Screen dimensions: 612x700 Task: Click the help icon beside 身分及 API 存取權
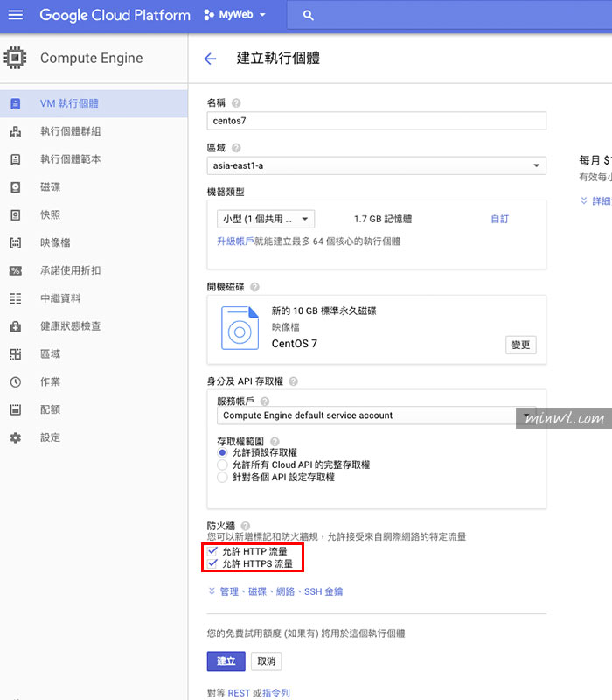tap(293, 381)
